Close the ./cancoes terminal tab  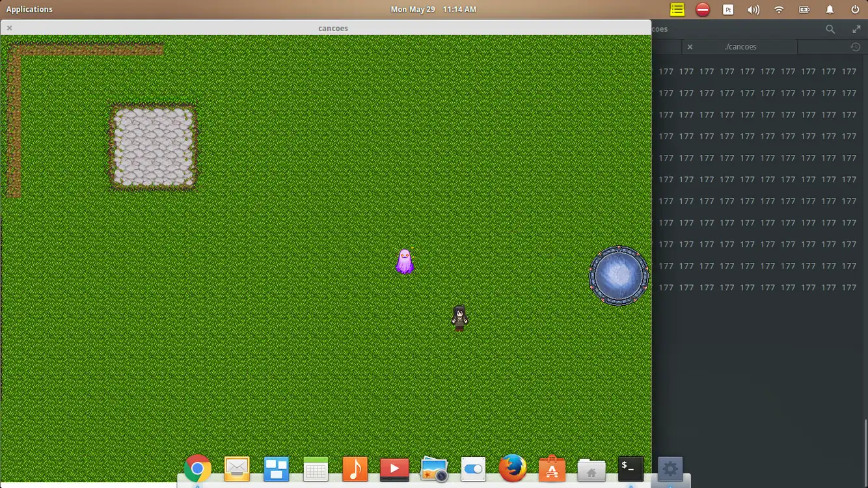[690, 47]
